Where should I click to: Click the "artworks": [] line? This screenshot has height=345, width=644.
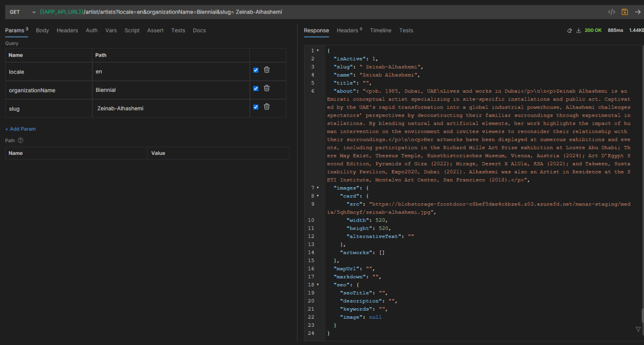tap(362, 253)
